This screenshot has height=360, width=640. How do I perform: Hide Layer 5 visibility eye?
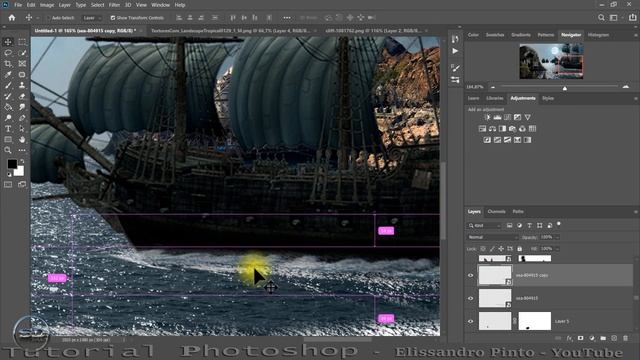pyautogui.click(x=471, y=321)
